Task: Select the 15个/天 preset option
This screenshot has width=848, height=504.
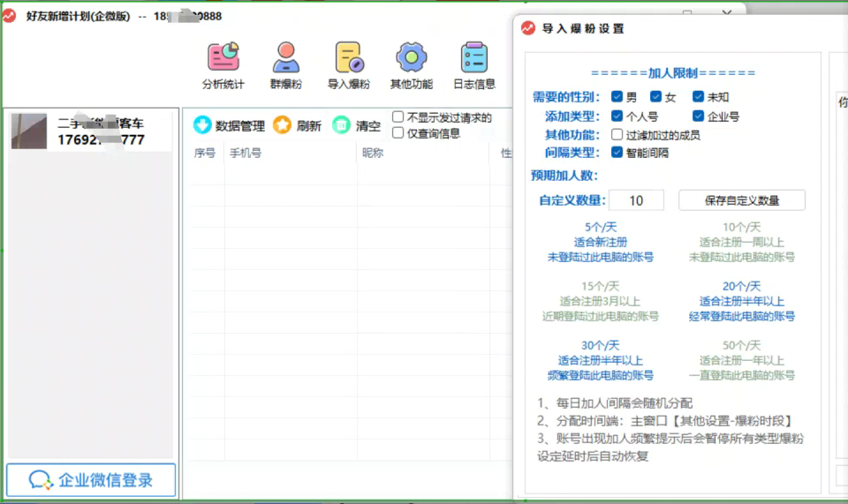Action: 601,301
